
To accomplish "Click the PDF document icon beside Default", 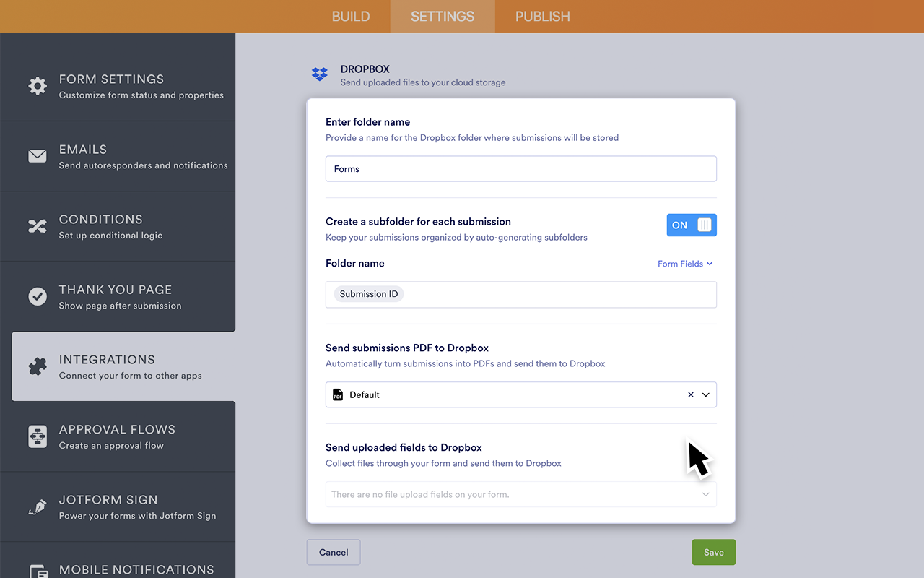I will click(x=337, y=394).
